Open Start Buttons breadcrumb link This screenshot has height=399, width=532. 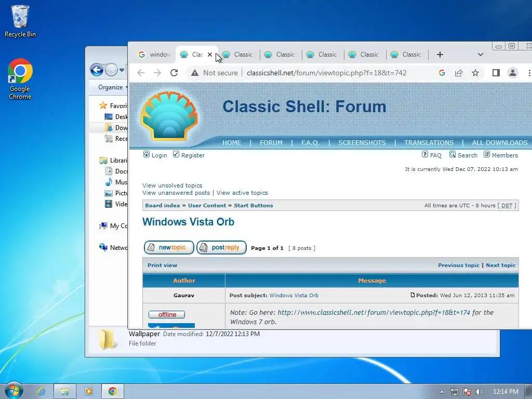(x=254, y=206)
